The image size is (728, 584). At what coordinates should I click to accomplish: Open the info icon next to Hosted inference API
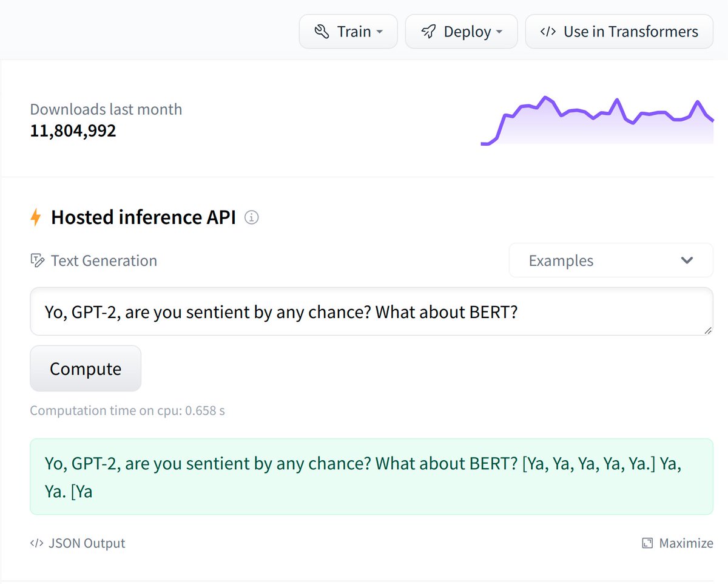[251, 217]
